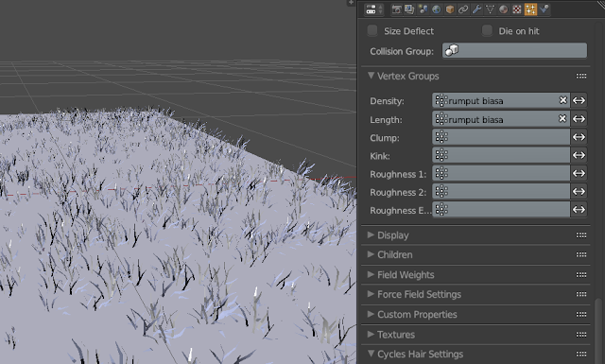The image size is (605, 364).
Task: Toggle negate for Roughness End vertex group
Action: 579,210
